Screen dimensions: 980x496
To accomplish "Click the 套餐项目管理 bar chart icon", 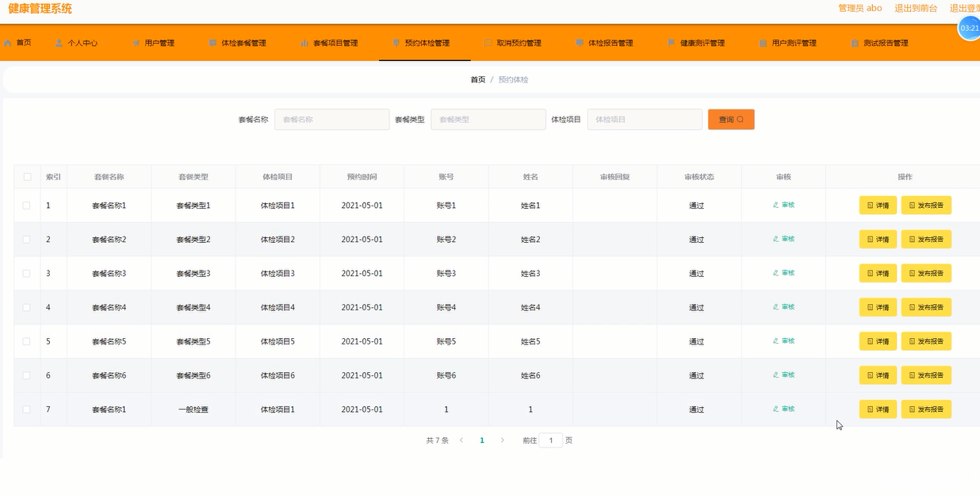I will [x=304, y=43].
